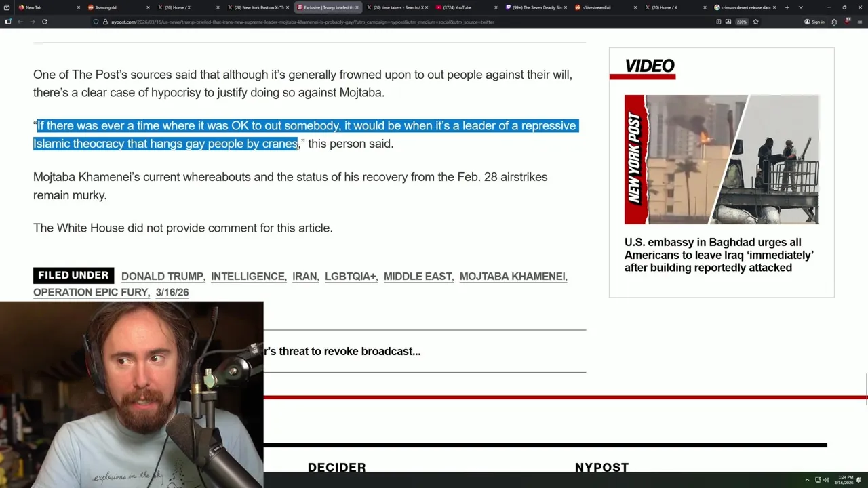Screen dimensions: 868x488
Task: Open the threat to revoke broadcast headline
Action: [342, 351]
